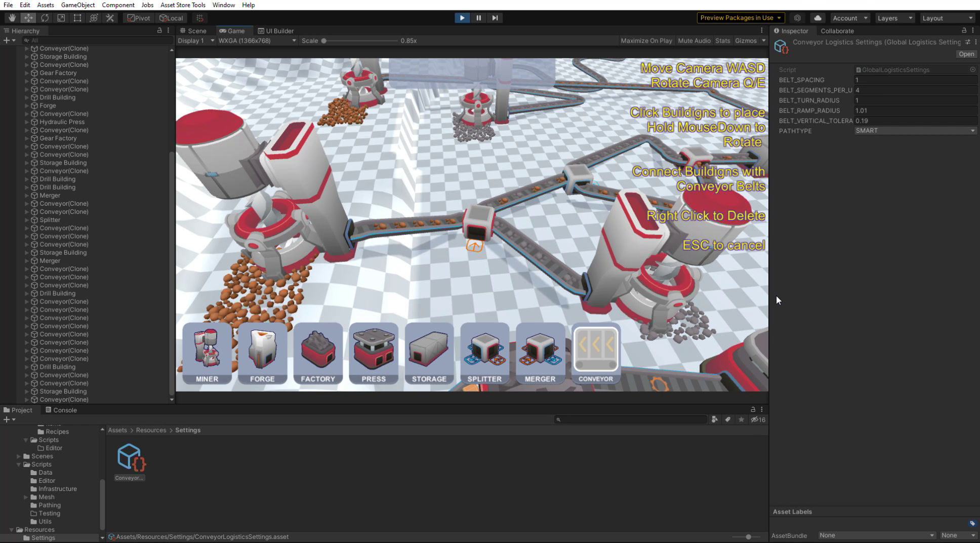Lock the Hierarchy panel

click(x=159, y=30)
